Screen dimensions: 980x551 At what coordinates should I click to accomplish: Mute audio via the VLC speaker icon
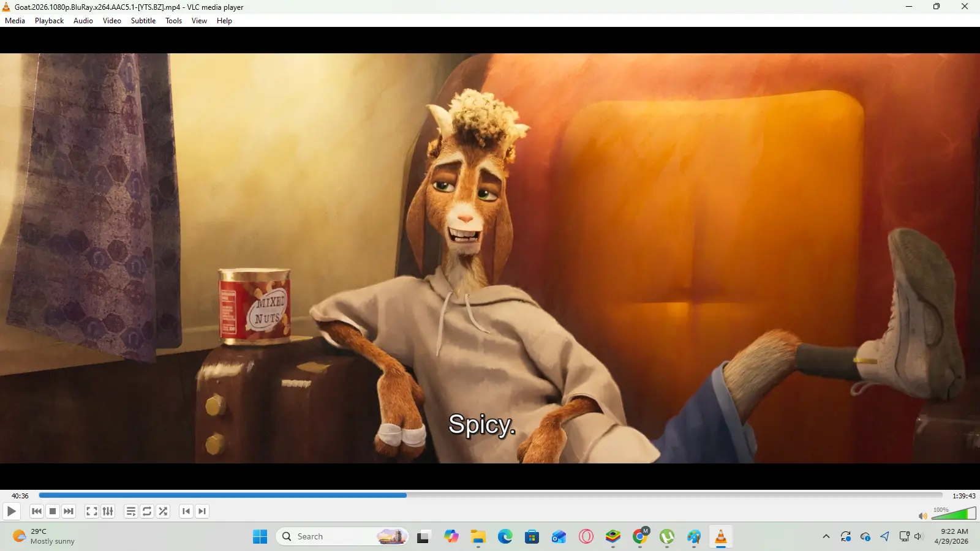(x=923, y=515)
